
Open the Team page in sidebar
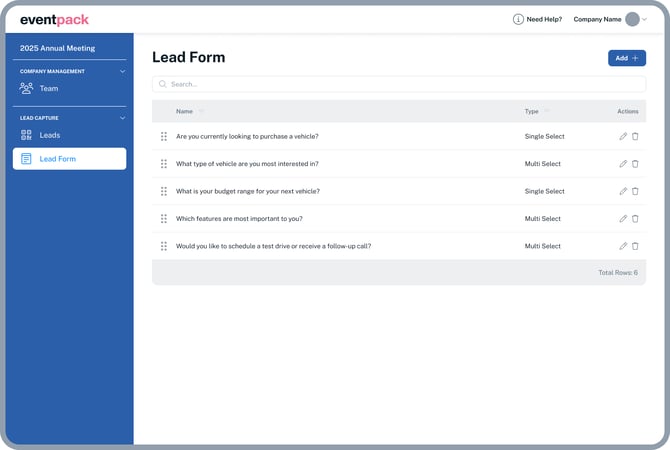click(48, 88)
